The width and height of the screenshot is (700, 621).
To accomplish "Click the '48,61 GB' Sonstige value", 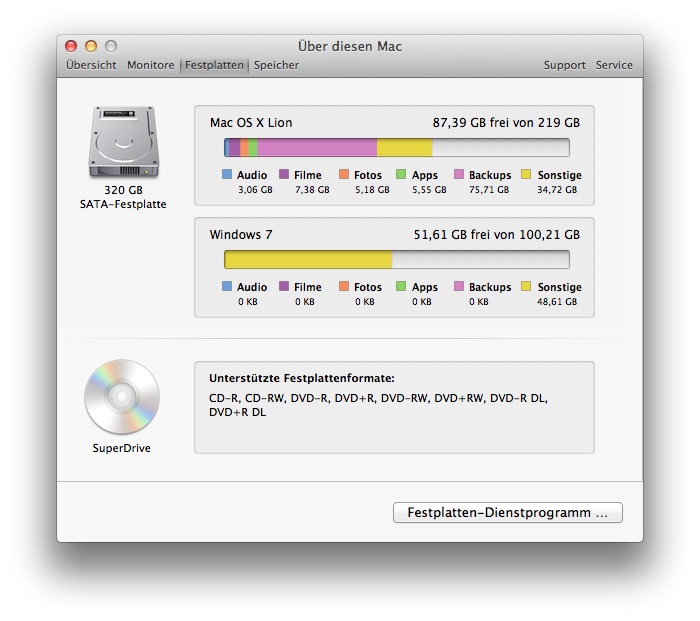I will [557, 302].
